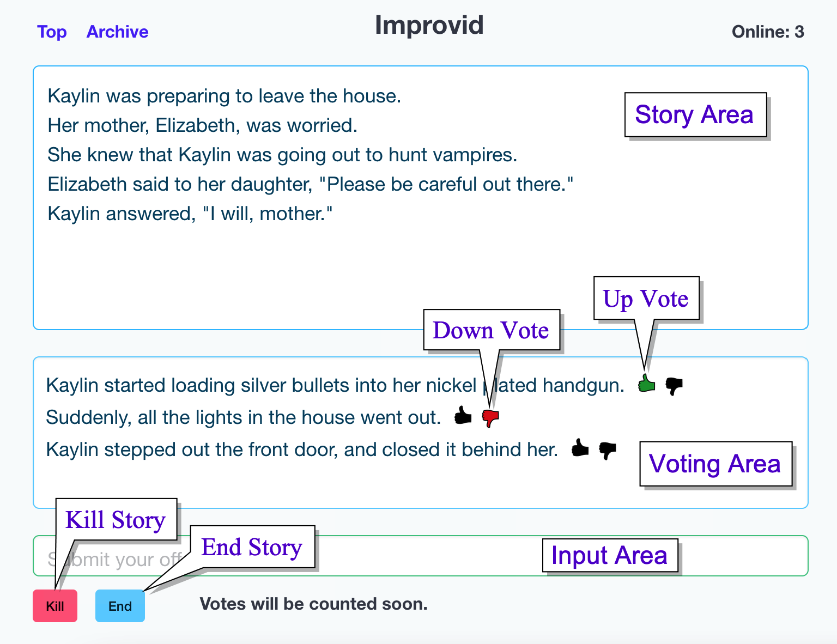The height and width of the screenshot is (644, 837).
Task: Click the red Kill button
Action: coord(55,606)
